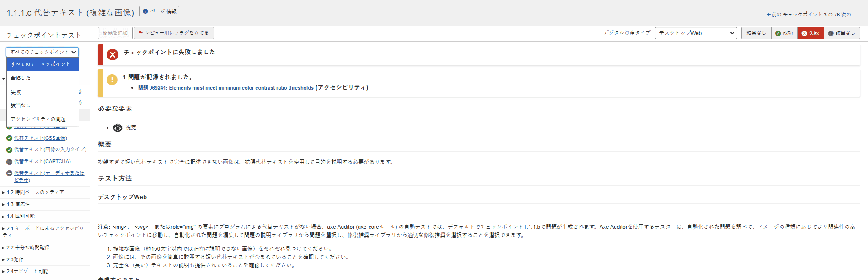Click the flag button レビュー用にフラグを立てる

(x=174, y=33)
